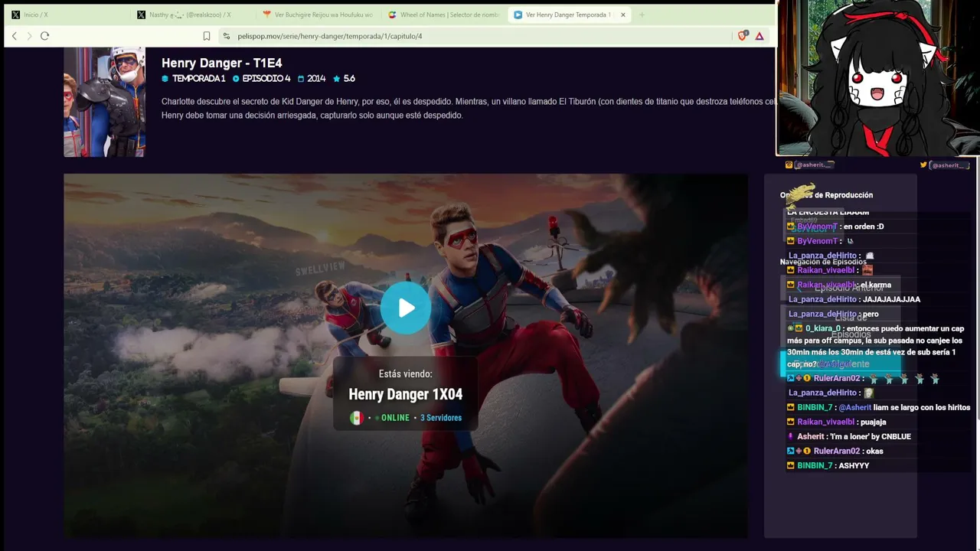Click the streamer avatar webcam overlay
Image resolution: width=980 pixels, height=551 pixels.
tap(878, 78)
